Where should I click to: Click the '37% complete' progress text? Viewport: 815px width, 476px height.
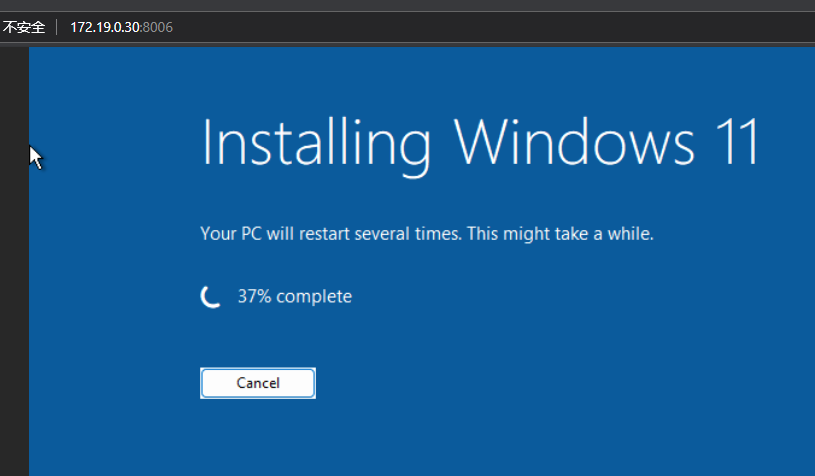pos(295,296)
